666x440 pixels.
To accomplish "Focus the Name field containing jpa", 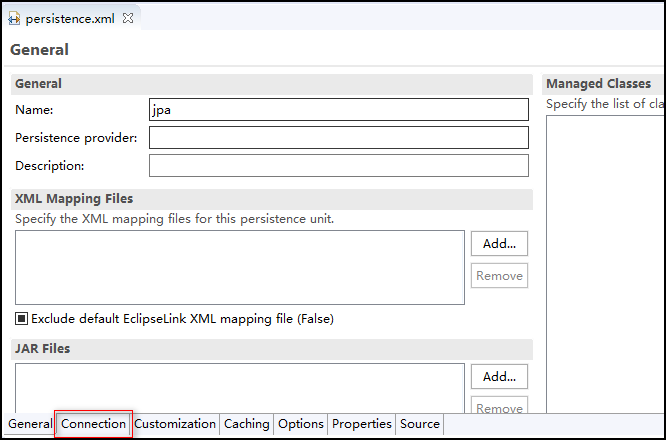I will coord(339,110).
